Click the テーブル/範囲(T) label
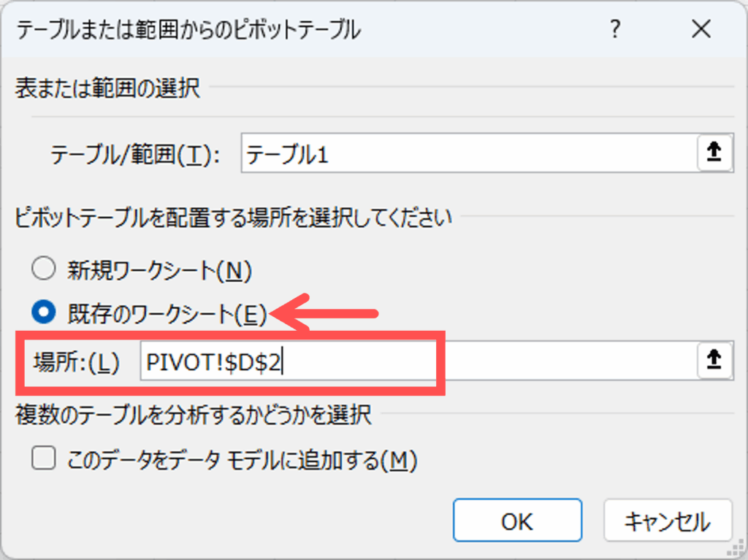The image size is (748, 560). point(135,154)
